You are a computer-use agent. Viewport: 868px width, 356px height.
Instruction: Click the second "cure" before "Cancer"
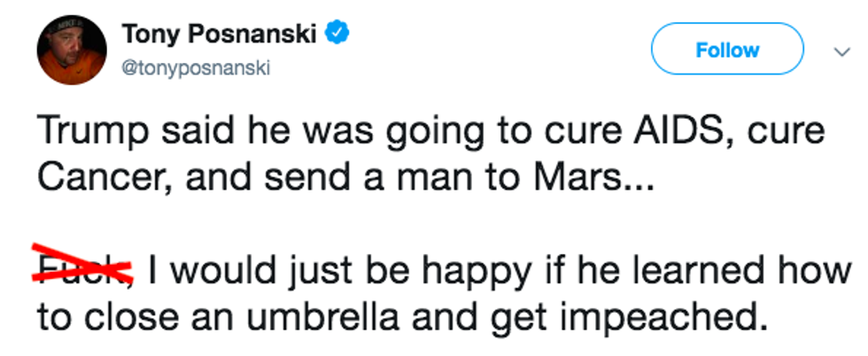[785, 134]
